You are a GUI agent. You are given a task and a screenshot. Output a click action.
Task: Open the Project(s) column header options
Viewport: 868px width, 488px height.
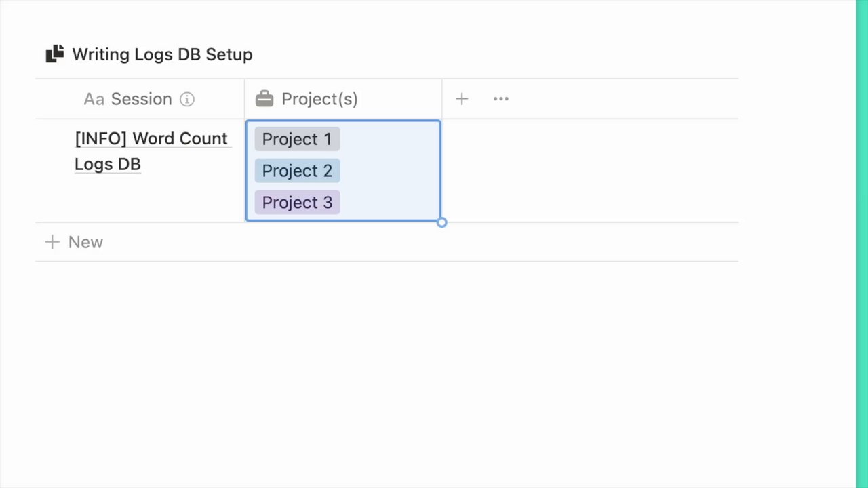[319, 99]
